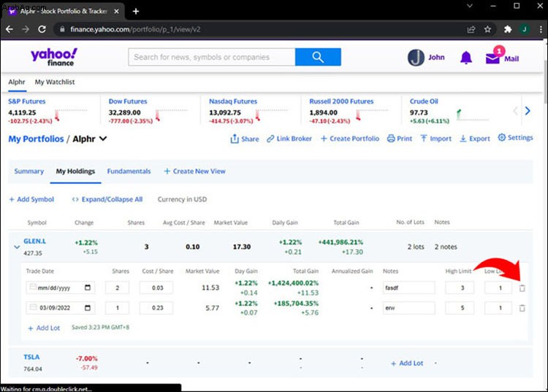The image size is (548, 392).
Task: Show previous market futures with left arrow
Action: (x=515, y=111)
